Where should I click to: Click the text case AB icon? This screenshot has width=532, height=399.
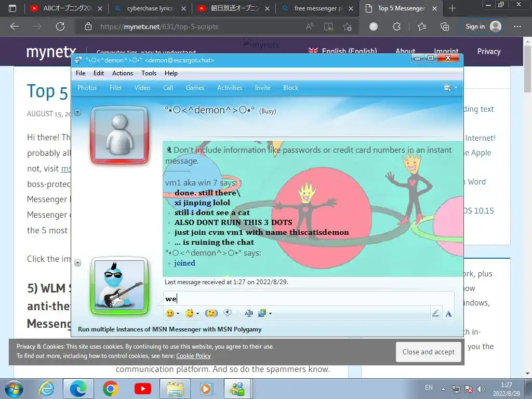(249, 313)
